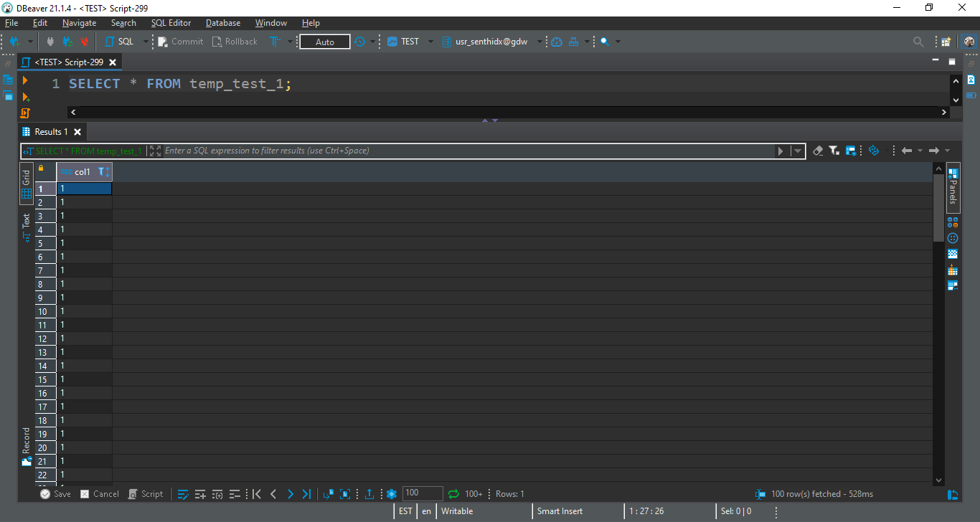
Task: Open results configuration gear icon
Action: 392,494
